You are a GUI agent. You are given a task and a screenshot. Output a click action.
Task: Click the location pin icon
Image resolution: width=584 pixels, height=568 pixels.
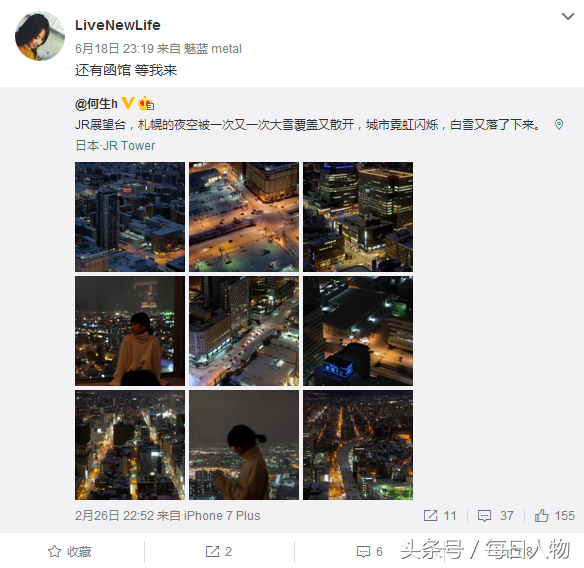(559, 124)
